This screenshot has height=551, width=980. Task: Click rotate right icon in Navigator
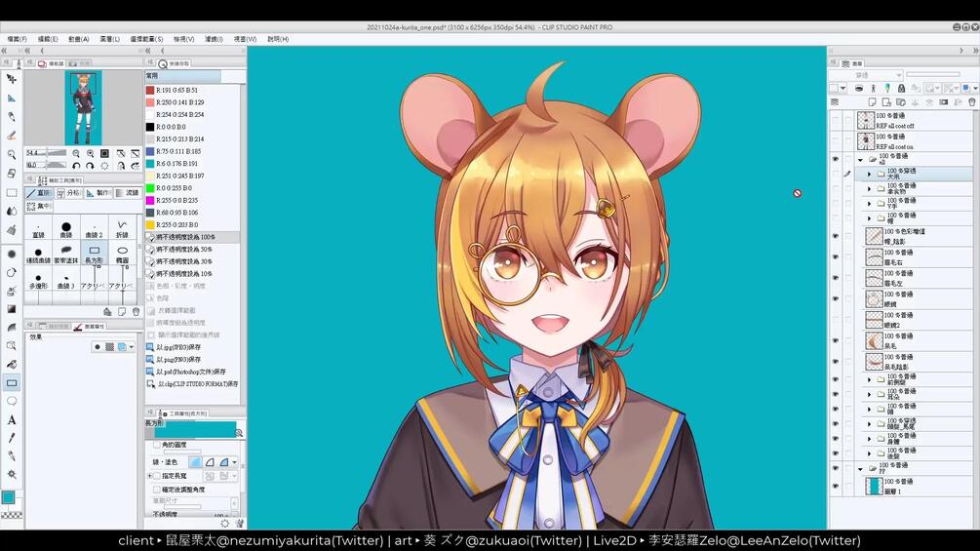[90, 166]
